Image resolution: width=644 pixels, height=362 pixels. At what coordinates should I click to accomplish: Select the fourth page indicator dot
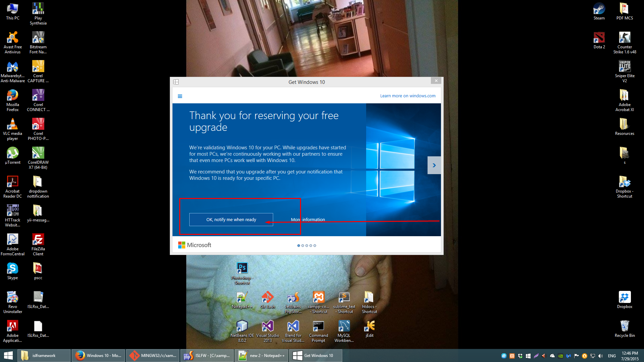[x=311, y=246]
